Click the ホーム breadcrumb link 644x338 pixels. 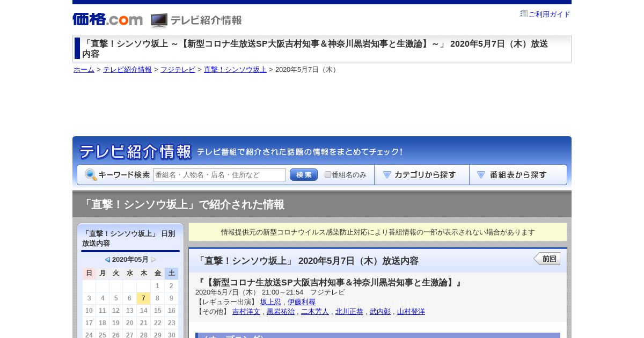pyautogui.click(x=84, y=70)
